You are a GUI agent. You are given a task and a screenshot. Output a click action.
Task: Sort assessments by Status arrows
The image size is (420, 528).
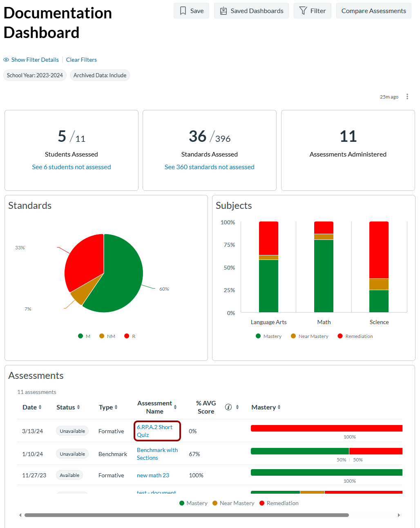pyautogui.click(x=78, y=407)
